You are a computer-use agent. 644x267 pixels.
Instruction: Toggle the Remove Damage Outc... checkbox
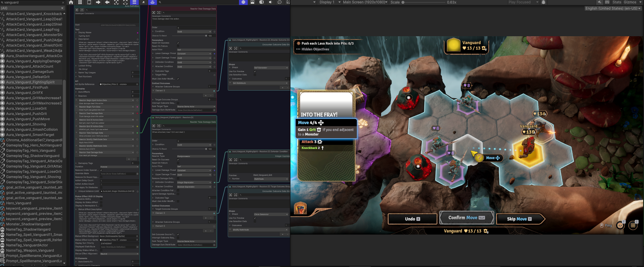(x=178, y=178)
